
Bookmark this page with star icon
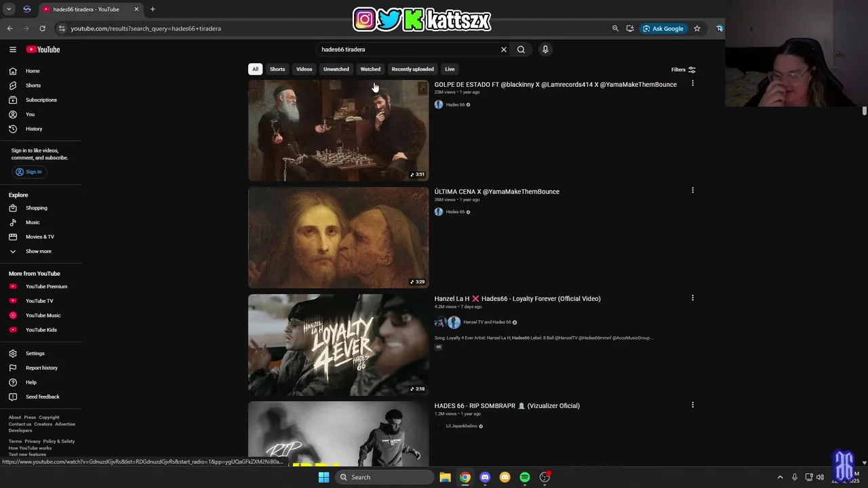[696, 28]
